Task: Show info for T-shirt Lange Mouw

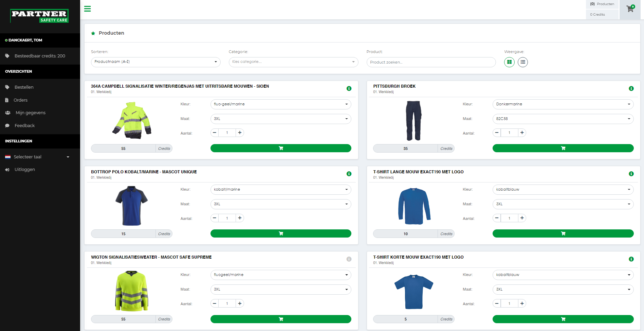Action: point(631,174)
